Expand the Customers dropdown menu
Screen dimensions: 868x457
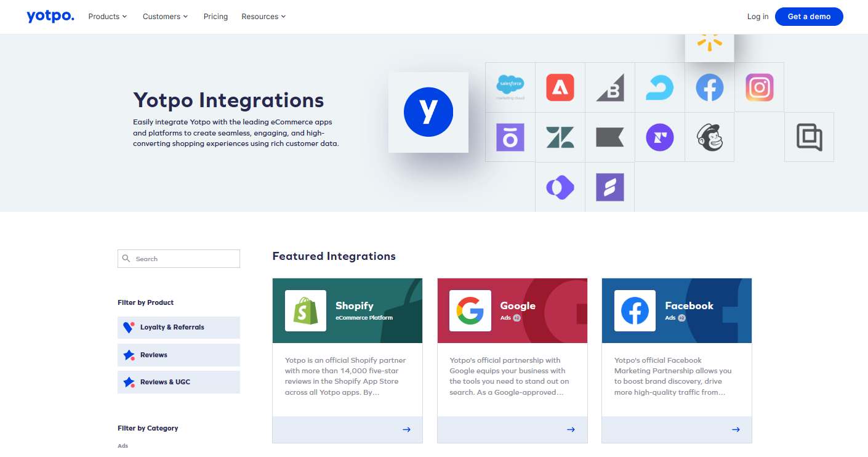[x=165, y=17]
